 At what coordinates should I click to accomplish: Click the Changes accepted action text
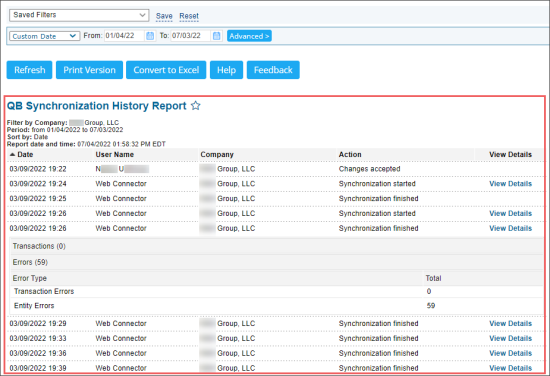(x=369, y=169)
